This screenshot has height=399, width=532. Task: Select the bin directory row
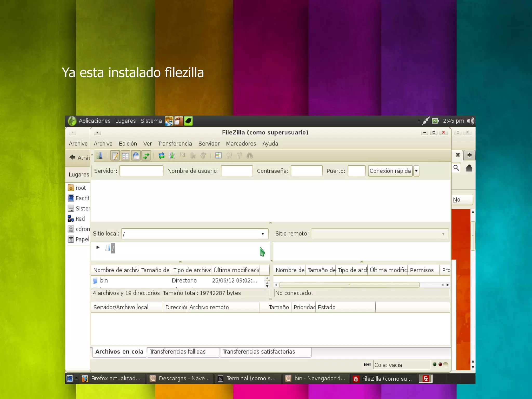[x=178, y=281]
